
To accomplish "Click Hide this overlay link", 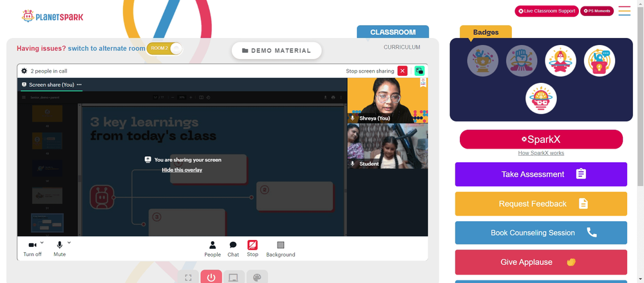I will [182, 170].
